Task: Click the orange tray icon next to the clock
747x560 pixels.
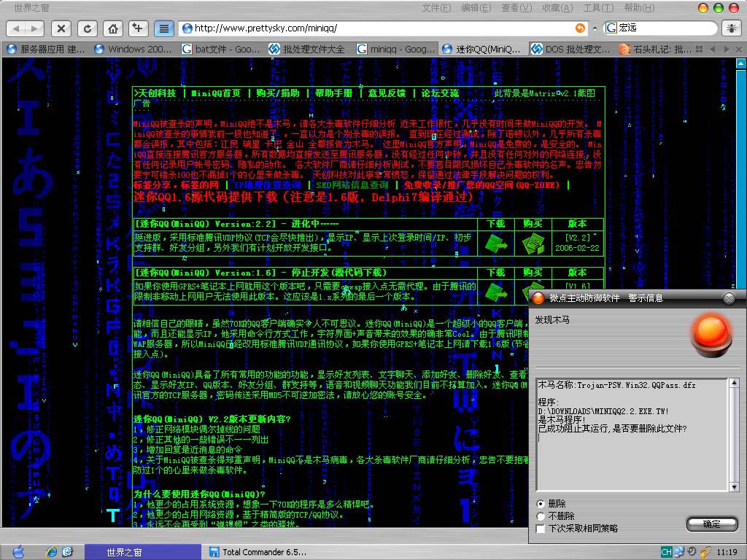Action: [705, 552]
